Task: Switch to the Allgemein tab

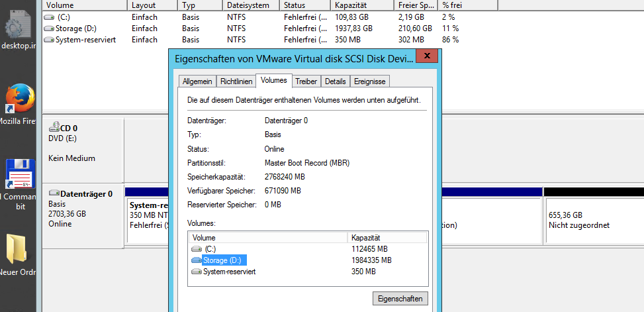Action: pos(197,81)
